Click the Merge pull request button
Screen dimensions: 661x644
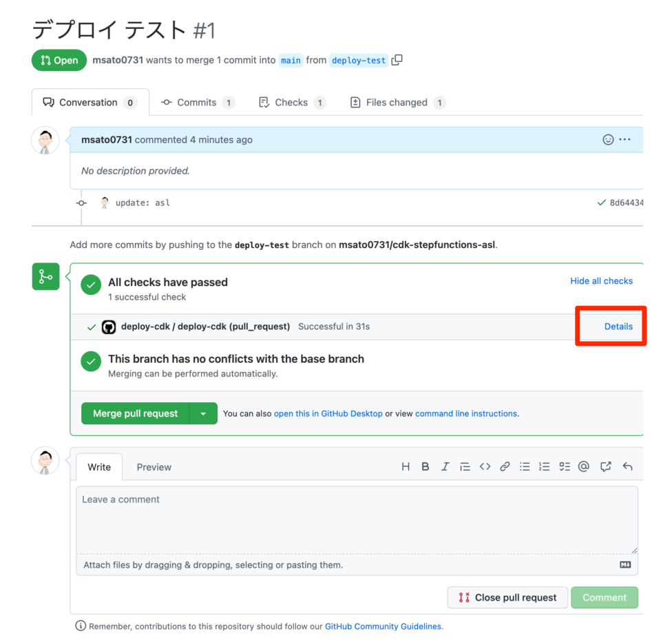[136, 413]
